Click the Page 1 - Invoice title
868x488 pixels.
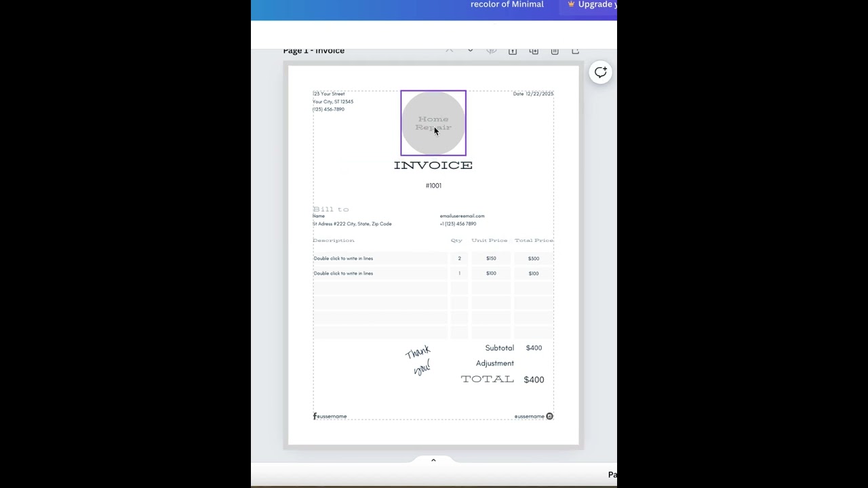pos(314,51)
